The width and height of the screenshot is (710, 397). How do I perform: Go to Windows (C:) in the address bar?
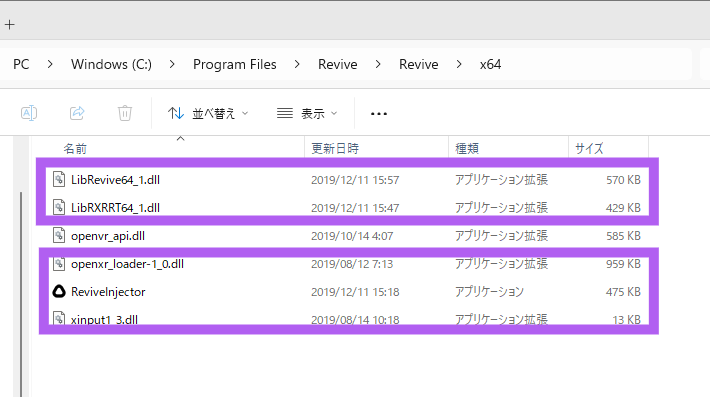111,64
